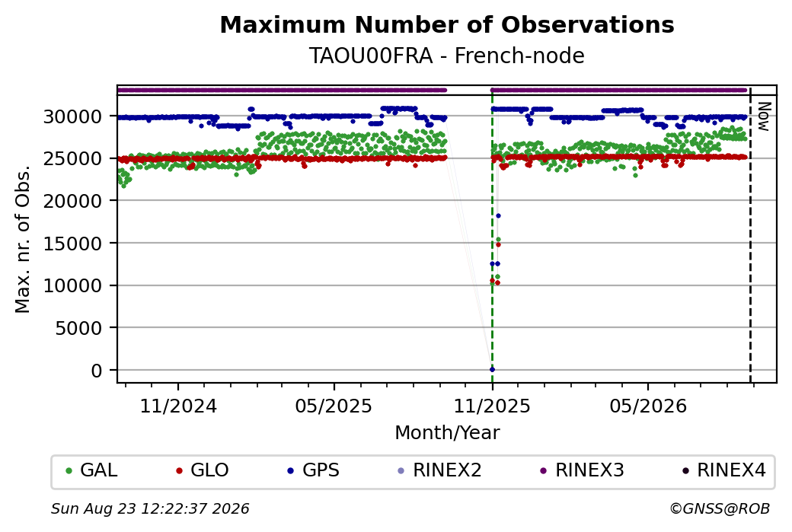Click the green GAL legend dot
Viewport: 792px width, 532px height.
[x=69, y=471]
